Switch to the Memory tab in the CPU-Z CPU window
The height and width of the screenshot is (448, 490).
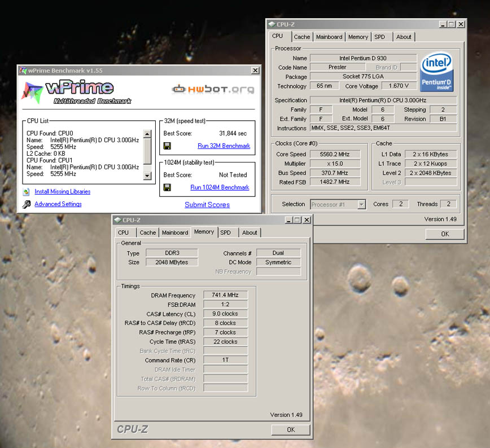(x=358, y=37)
